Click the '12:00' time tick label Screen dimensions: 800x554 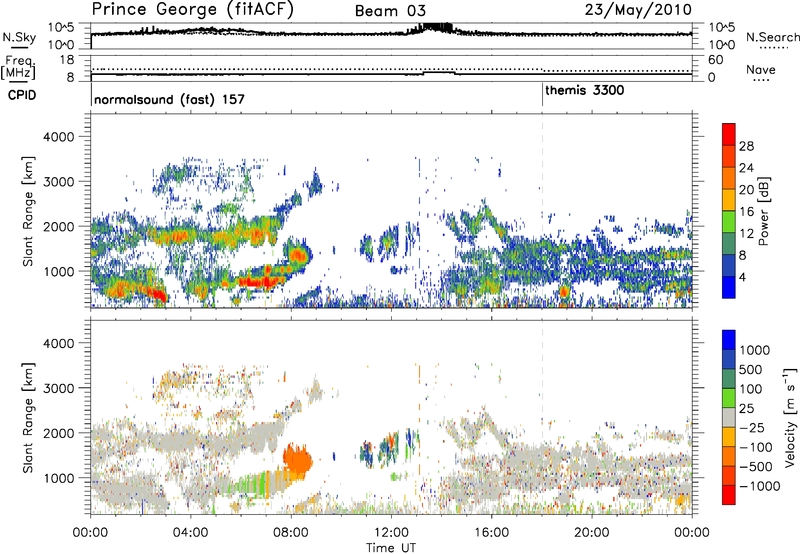pyautogui.click(x=391, y=533)
